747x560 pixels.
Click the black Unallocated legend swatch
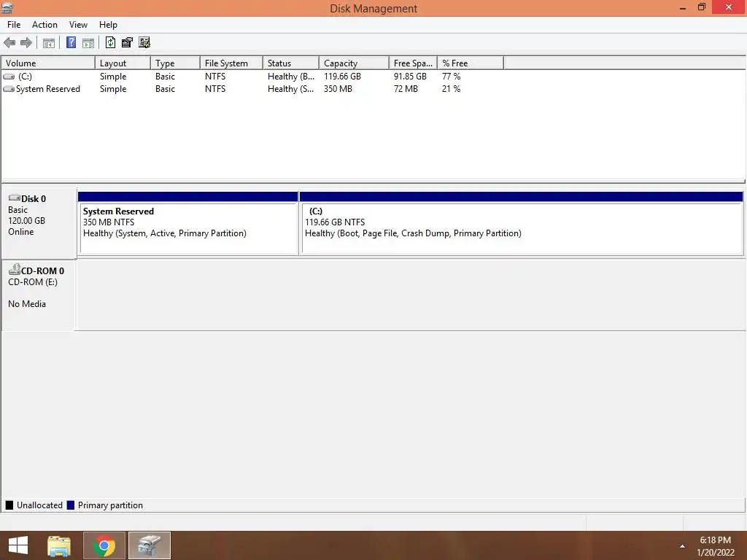(x=9, y=505)
